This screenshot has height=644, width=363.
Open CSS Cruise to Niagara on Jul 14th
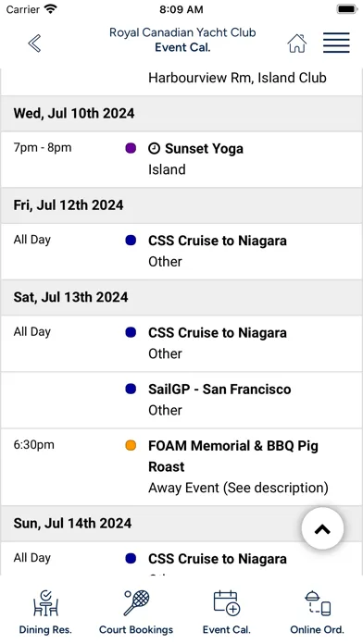coord(181,559)
